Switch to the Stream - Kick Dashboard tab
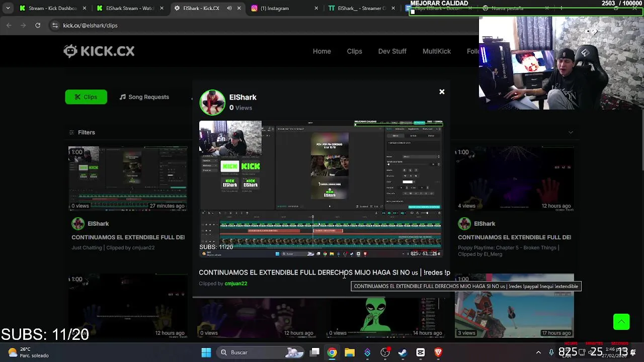 click(52, 8)
